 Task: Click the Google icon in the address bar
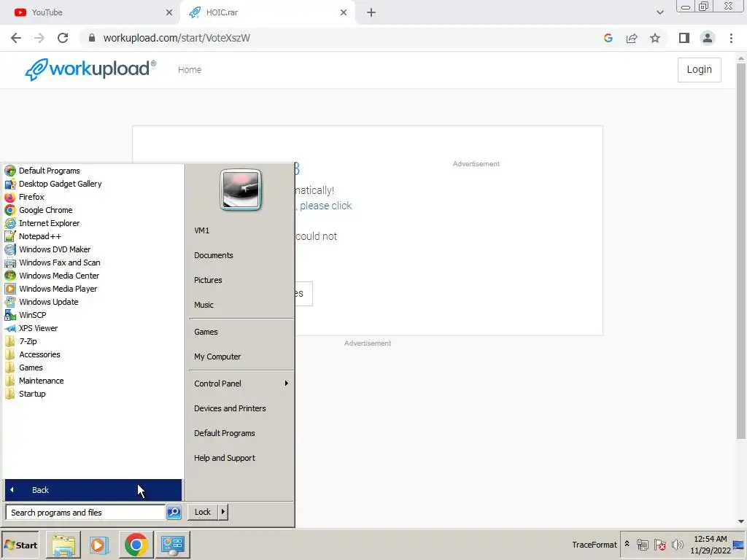[x=608, y=38]
